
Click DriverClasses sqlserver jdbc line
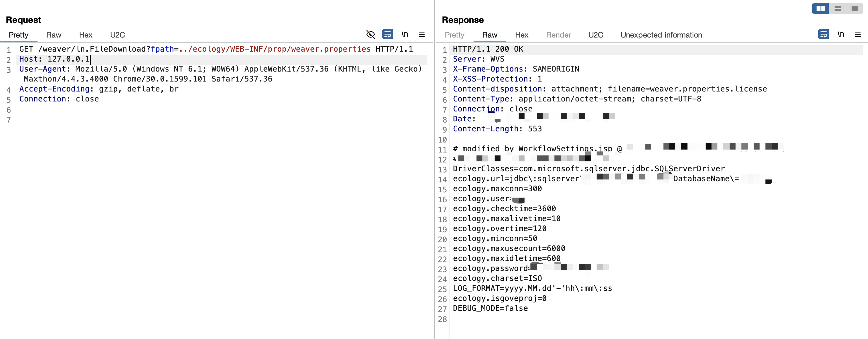(589, 169)
